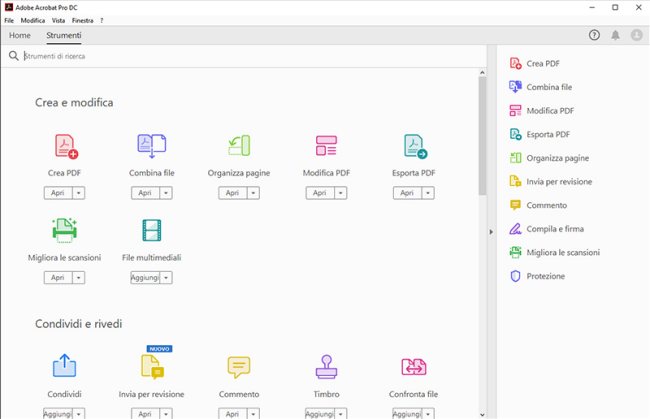
Task: Click the Modifica PDF icon in the right sidebar
Action: (515, 111)
